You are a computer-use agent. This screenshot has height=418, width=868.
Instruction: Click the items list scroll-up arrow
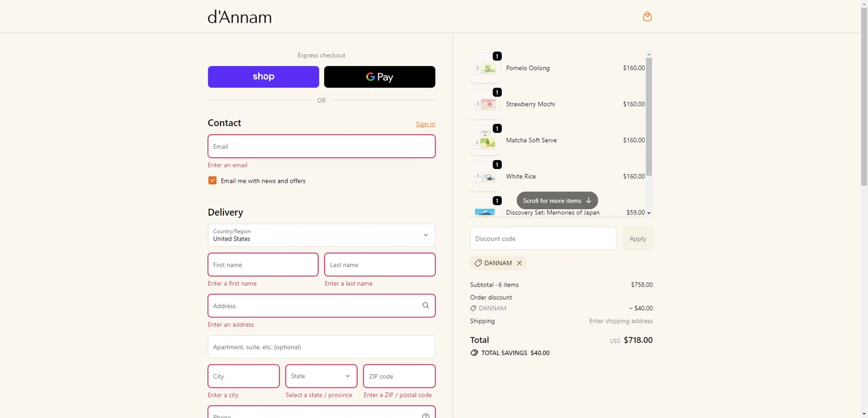(649, 54)
